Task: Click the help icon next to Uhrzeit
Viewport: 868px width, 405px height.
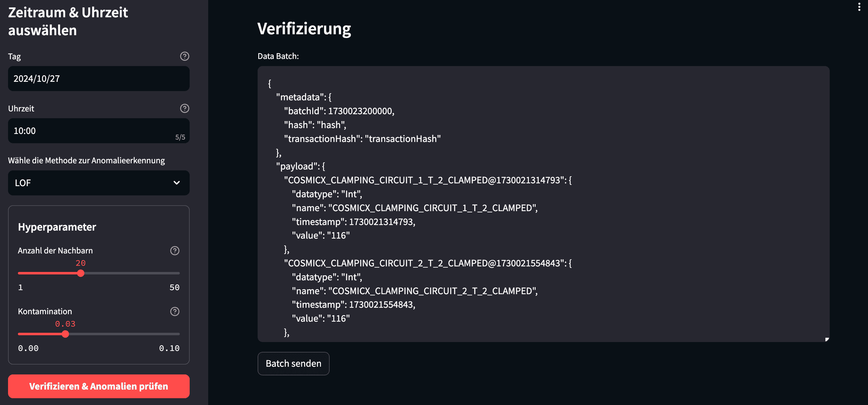Action: [184, 108]
